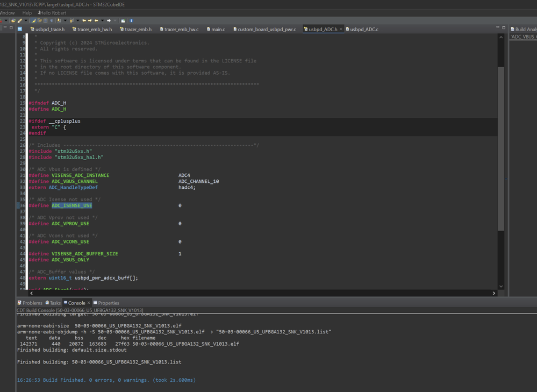Open the Back history dropdown arrow
This screenshot has height=392, width=537.
[102, 21]
